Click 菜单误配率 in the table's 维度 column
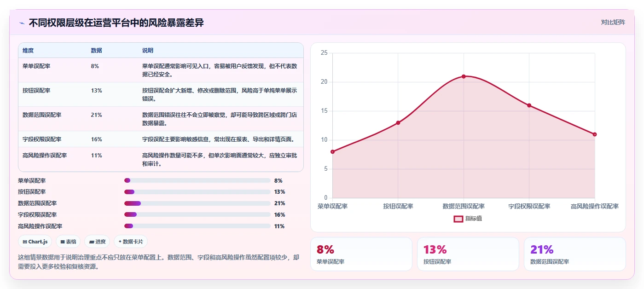The width and height of the screenshot is (644, 289). click(x=36, y=66)
